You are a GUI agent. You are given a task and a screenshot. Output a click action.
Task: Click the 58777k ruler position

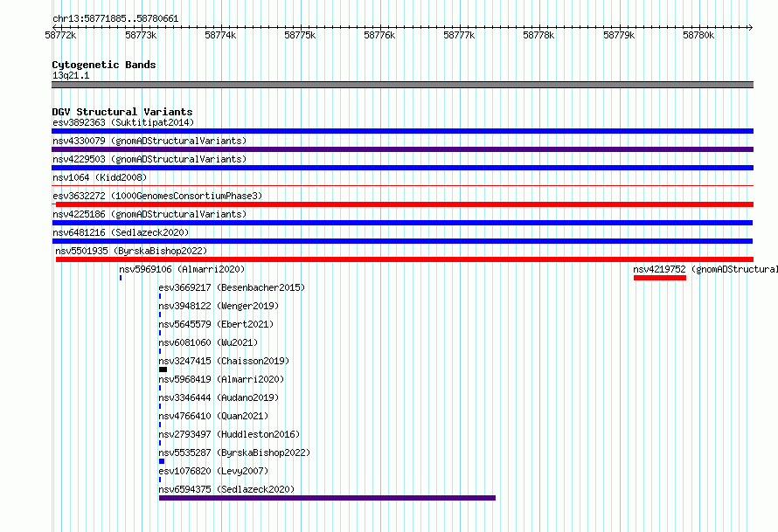tap(459, 35)
